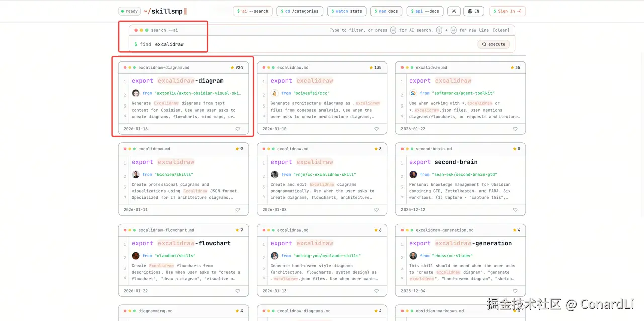Open the ai --search nav item
Viewport: 644px width, 321px height.
click(x=253, y=11)
